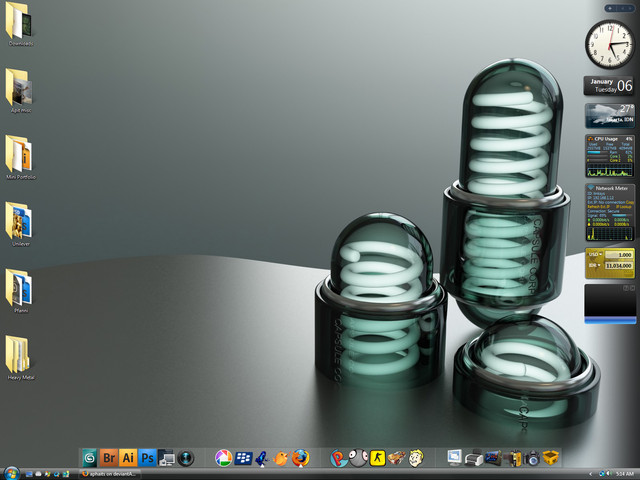Open the yellow box dock icon
Image resolution: width=640 pixels, height=480 pixels.
[x=551, y=458]
